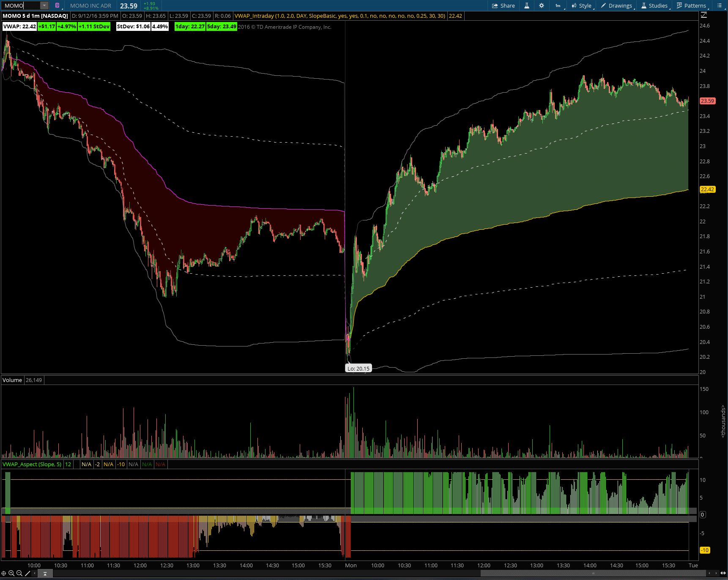Click the -10 yellow bubble on lower axis
The height and width of the screenshot is (580, 728).
[705, 550]
